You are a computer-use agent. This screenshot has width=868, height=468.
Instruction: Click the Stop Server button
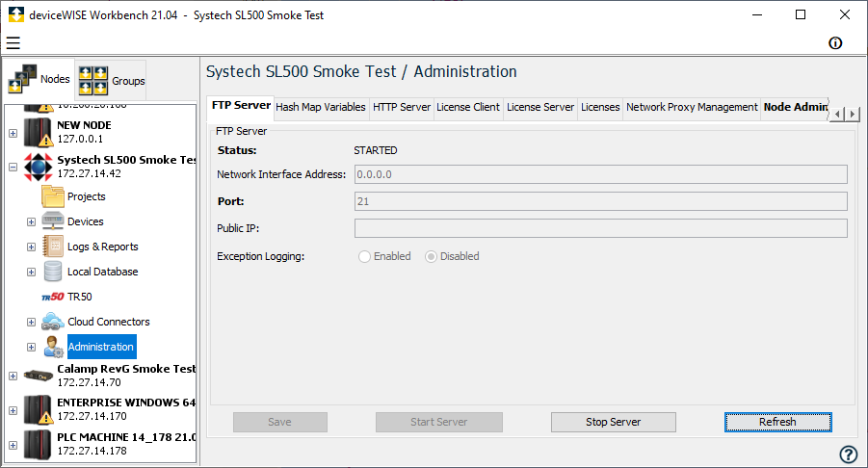click(x=614, y=422)
